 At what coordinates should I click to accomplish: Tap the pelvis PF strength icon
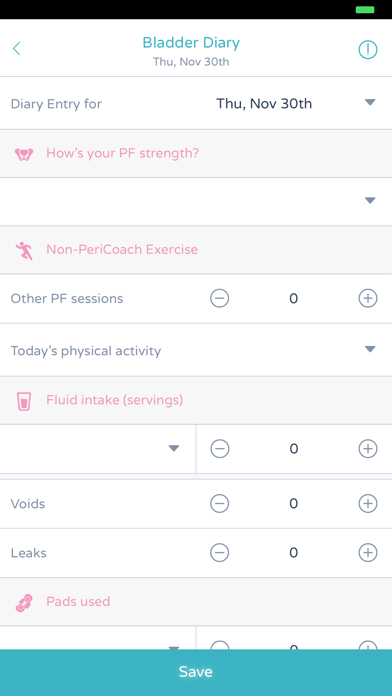tap(24, 154)
